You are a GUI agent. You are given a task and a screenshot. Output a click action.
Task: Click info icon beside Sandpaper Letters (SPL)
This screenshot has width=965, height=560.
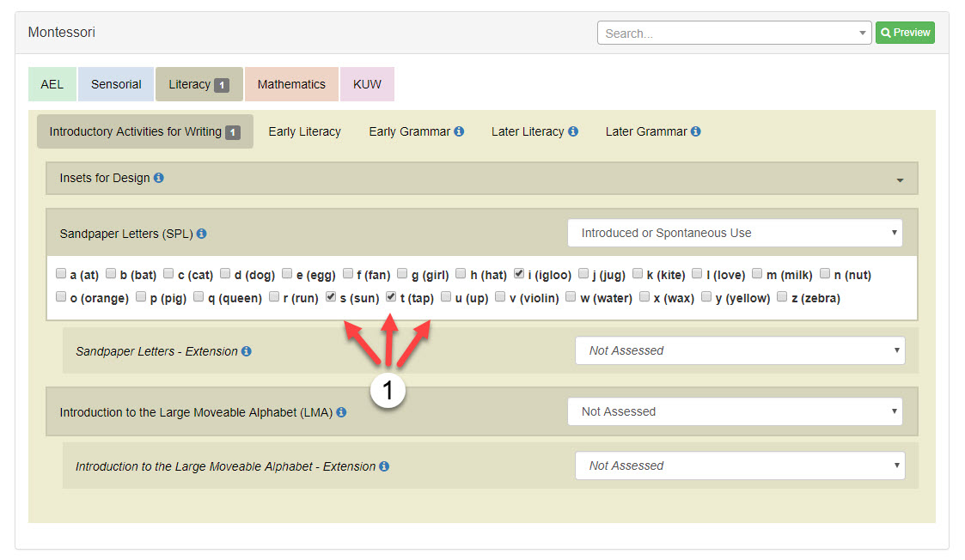click(201, 234)
